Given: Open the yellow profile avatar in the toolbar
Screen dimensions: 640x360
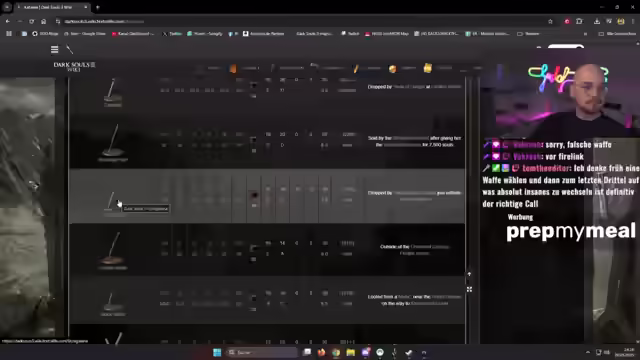Looking at the screenshot, I should coord(621,21).
